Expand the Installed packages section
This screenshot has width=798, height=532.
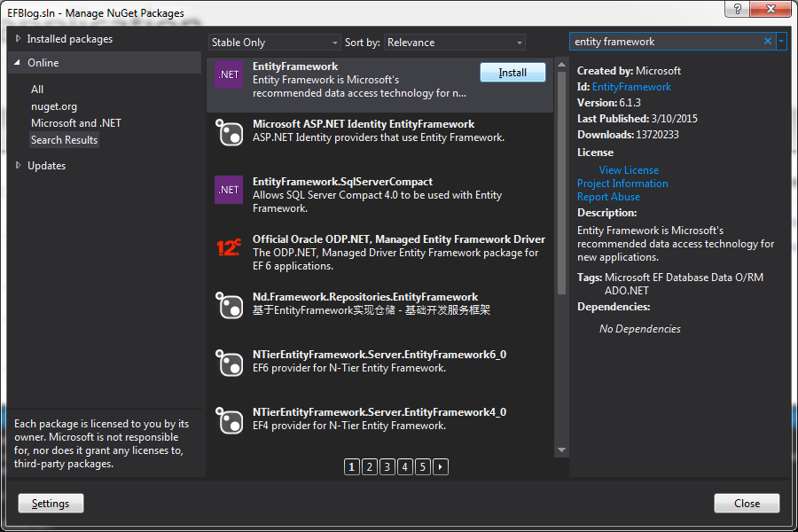(x=19, y=39)
